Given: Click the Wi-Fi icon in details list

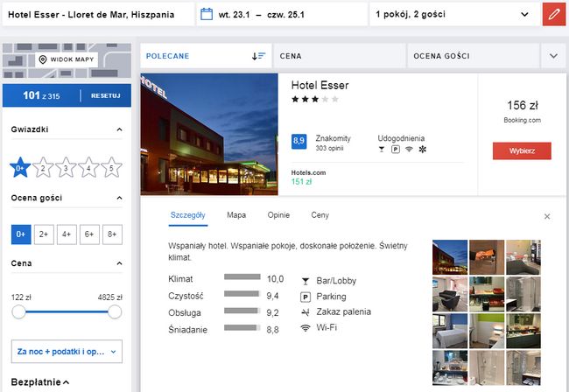Looking at the screenshot, I should [306, 328].
